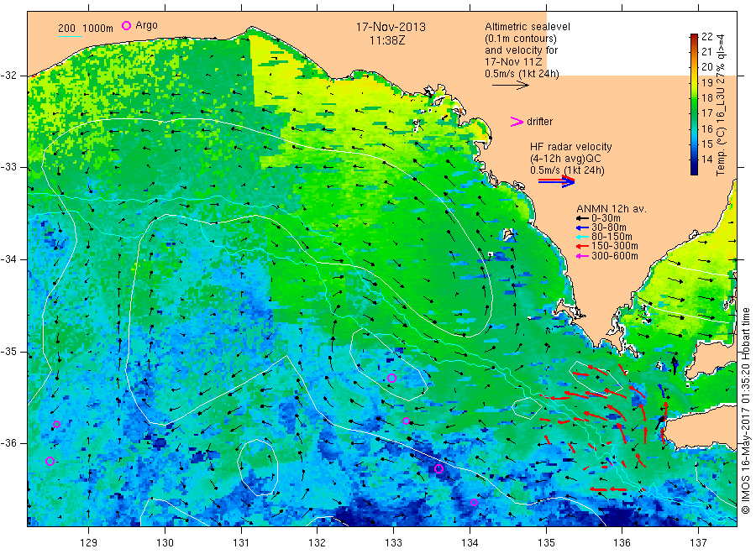
Task: Click the cyan 80-150m legend arrow
Action: pos(582,237)
